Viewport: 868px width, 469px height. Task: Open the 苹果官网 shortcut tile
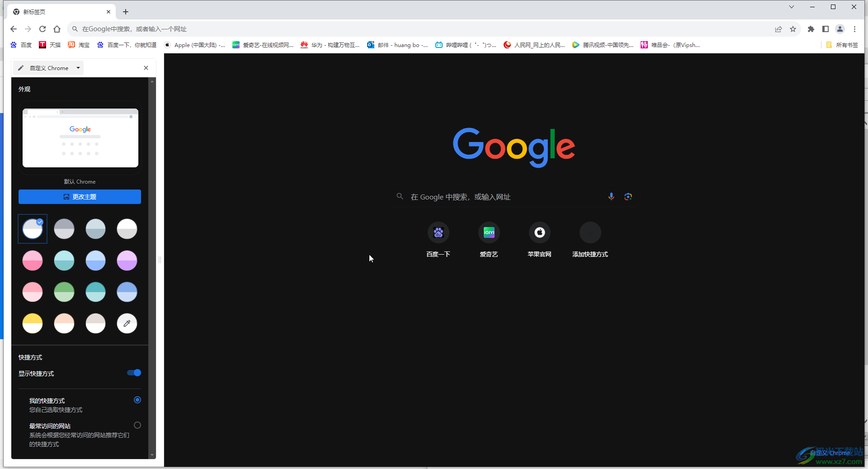(x=539, y=240)
